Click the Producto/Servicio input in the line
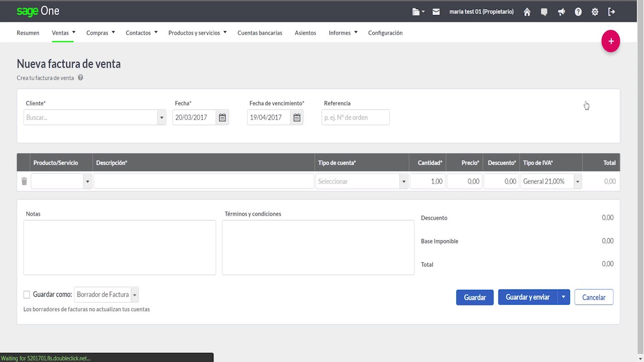The image size is (644, 362). [x=57, y=182]
